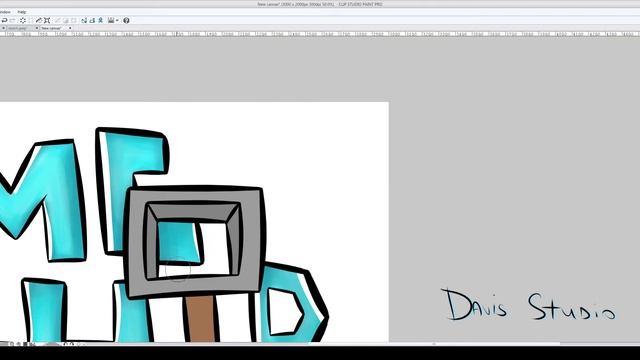Toggle Snap to Special Ruler
The width and height of the screenshot is (640, 360).
click(92, 20)
